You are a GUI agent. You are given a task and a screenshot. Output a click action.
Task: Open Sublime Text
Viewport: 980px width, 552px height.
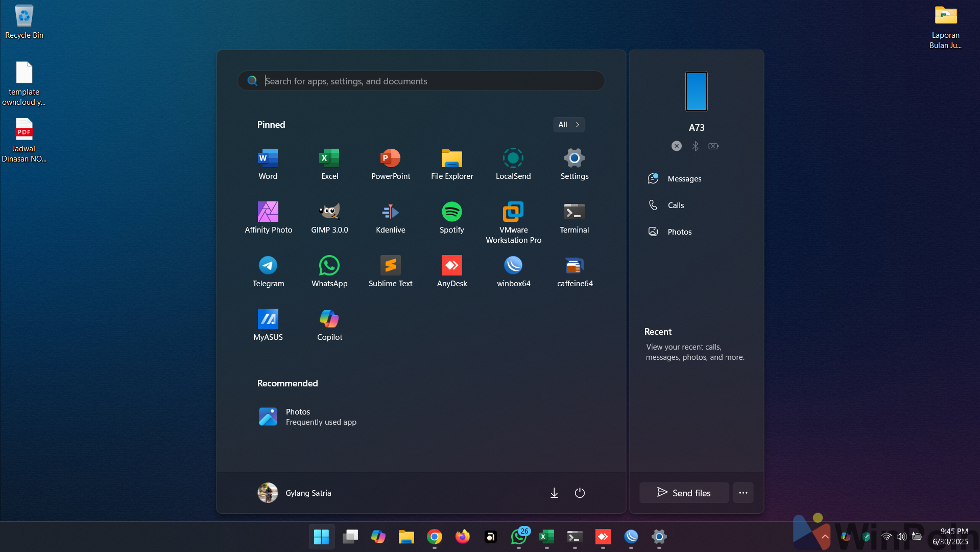coord(391,271)
